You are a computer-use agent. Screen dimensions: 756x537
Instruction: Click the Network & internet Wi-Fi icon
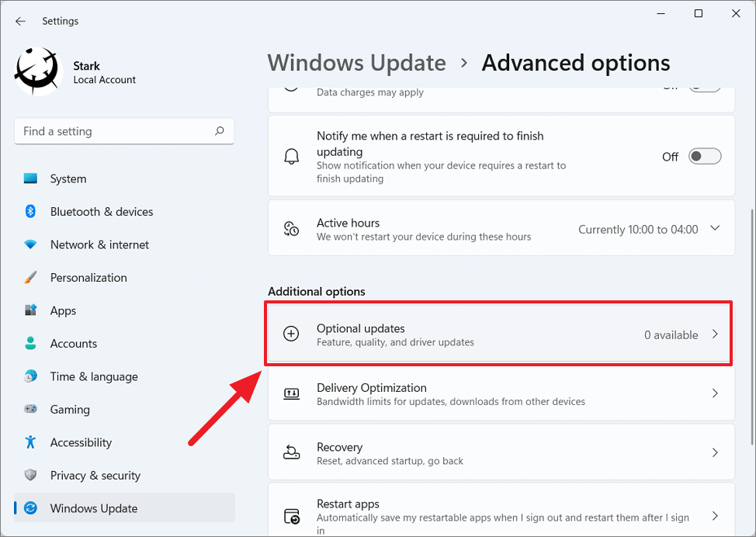click(29, 244)
